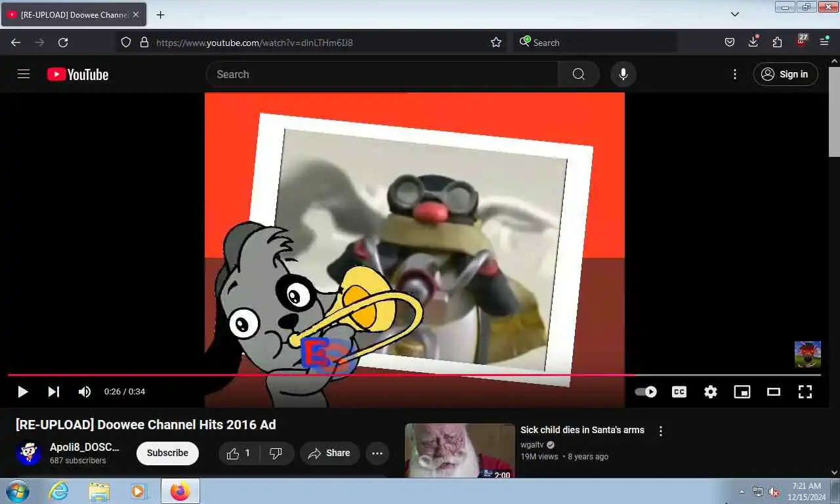Focus the YouTube search input field

382,74
